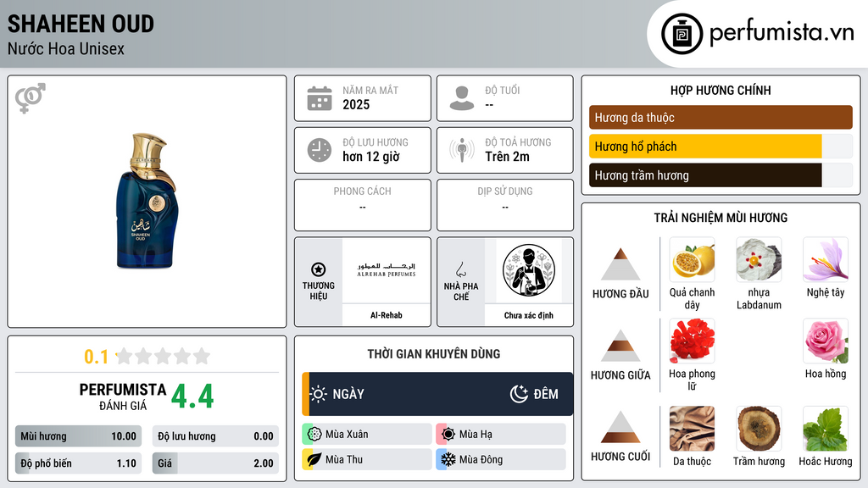The image size is (868, 488).
Task: Click the perfumista.vn site name
Action: coord(782,32)
